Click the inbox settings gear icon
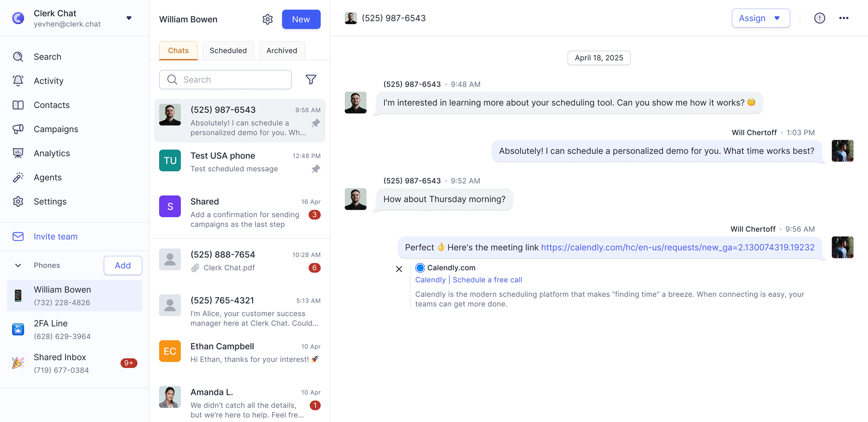This screenshot has width=868, height=422. tap(267, 19)
